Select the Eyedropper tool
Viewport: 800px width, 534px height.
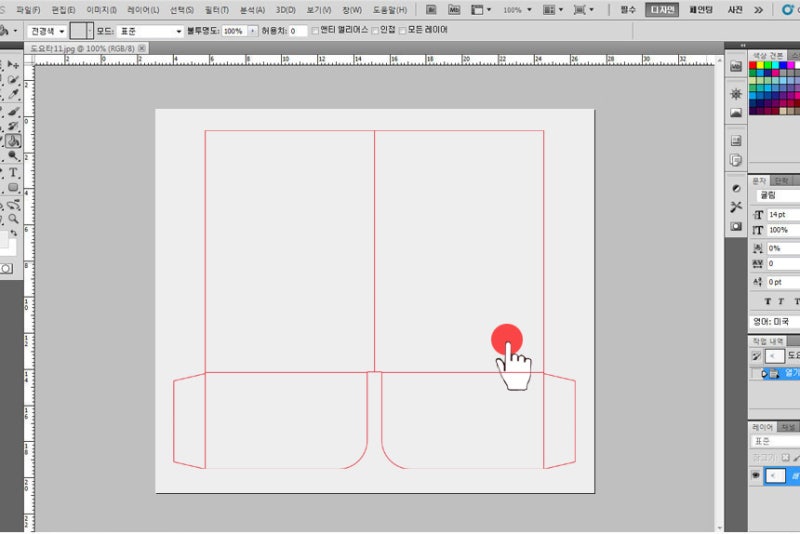point(13,94)
